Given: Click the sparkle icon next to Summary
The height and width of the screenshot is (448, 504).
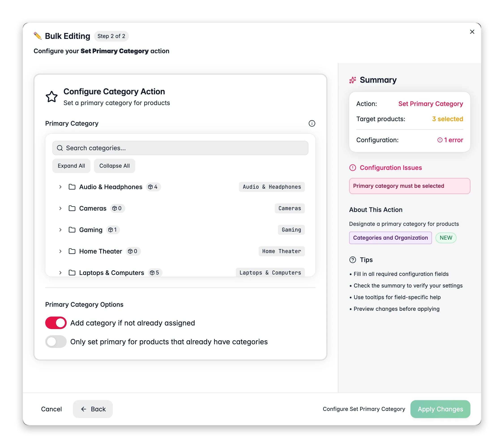Looking at the screenshot, I should click(353, 80).
